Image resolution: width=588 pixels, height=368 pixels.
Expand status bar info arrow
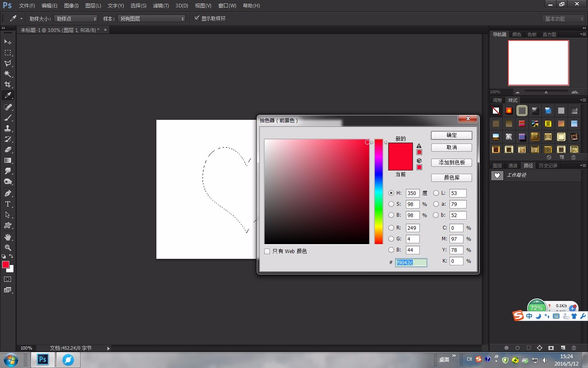108,348
